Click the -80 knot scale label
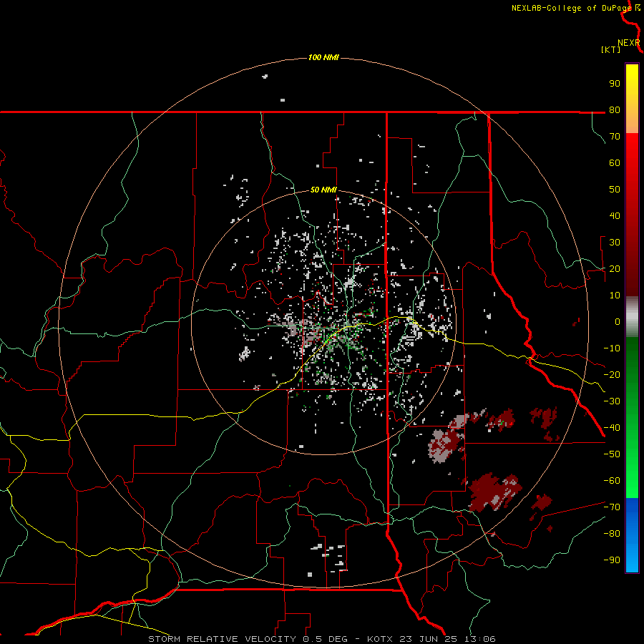 pos(612,534)
